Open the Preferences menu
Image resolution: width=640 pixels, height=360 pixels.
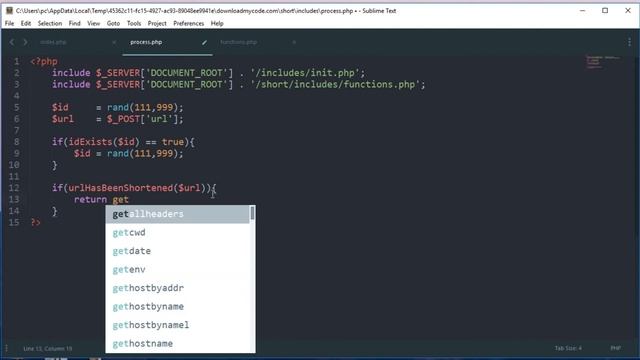tap(188, 23)
